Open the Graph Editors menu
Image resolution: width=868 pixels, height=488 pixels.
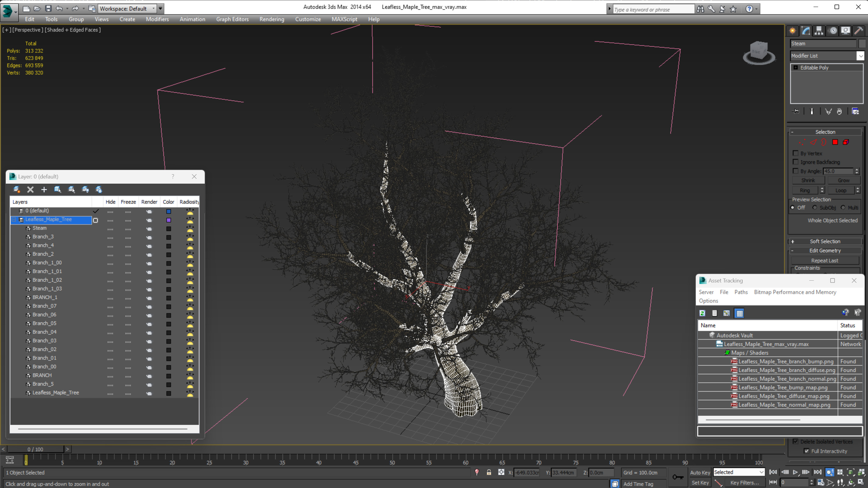tap(232, 19)
